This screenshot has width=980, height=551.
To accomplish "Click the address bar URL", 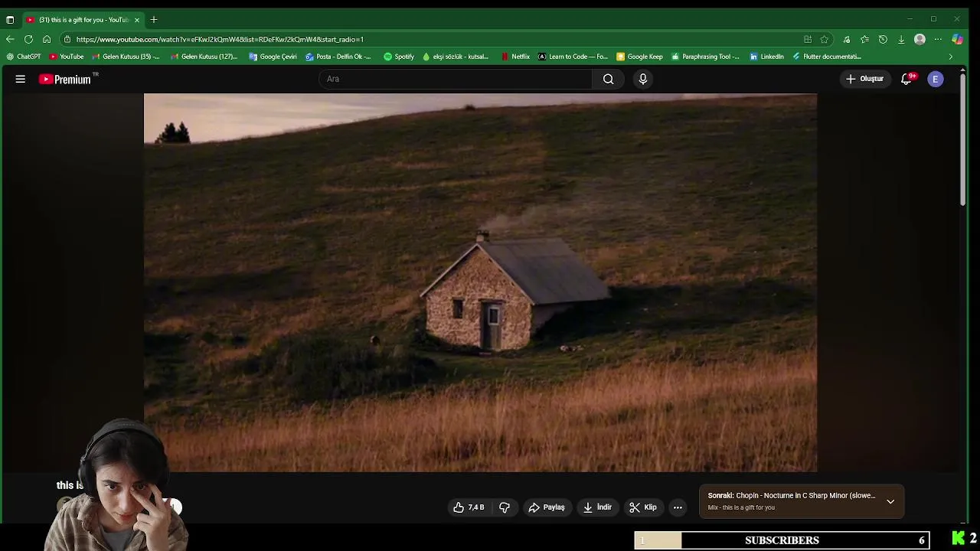I will tap(220, 39).
